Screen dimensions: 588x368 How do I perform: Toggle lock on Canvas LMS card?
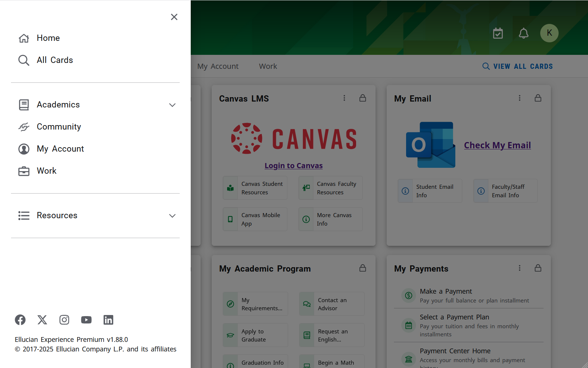pyautogui.click(x=363, y=98)
